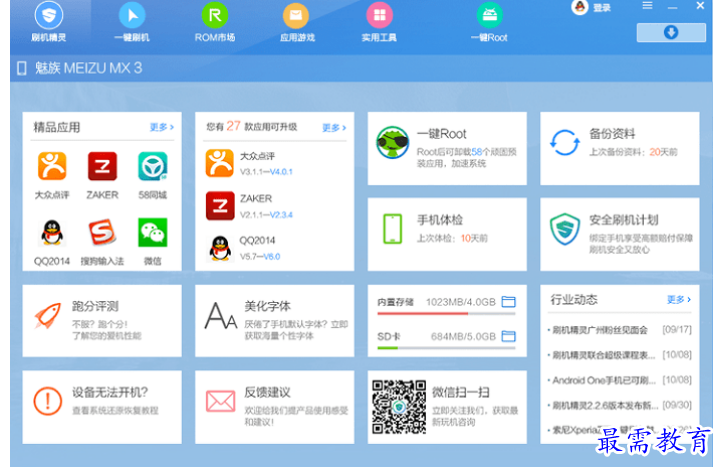719x472 pixels.
Task: Open 更多 in the app upgrade panel
Action: click(334, 128)
